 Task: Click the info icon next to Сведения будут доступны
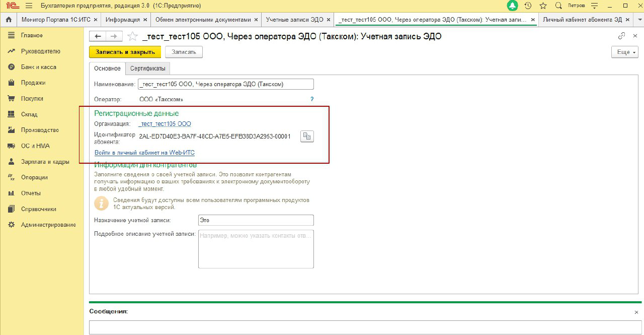point(102,203)
